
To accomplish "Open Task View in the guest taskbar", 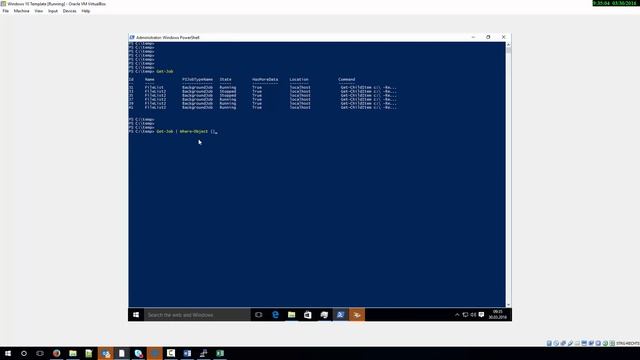I will 259,315.
